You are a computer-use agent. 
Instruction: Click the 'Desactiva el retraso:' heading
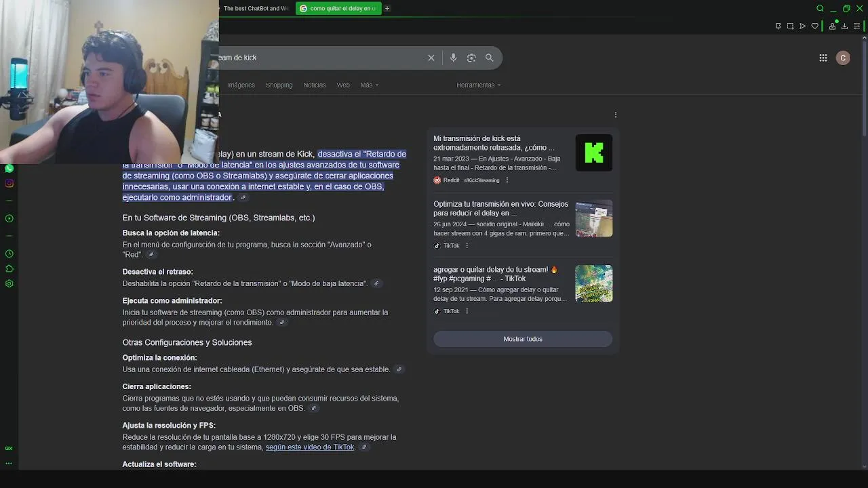pyautogui.click(x=157, y=272)
